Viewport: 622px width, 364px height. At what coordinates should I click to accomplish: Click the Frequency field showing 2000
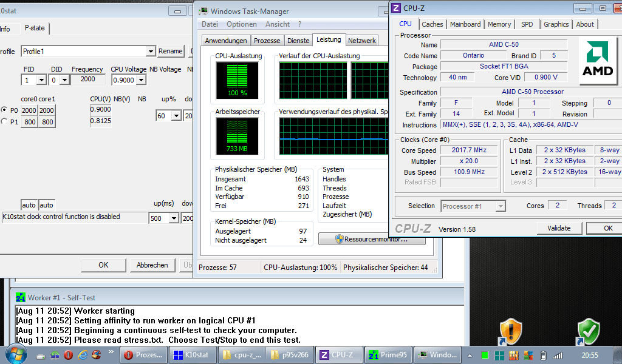point(87,79)
